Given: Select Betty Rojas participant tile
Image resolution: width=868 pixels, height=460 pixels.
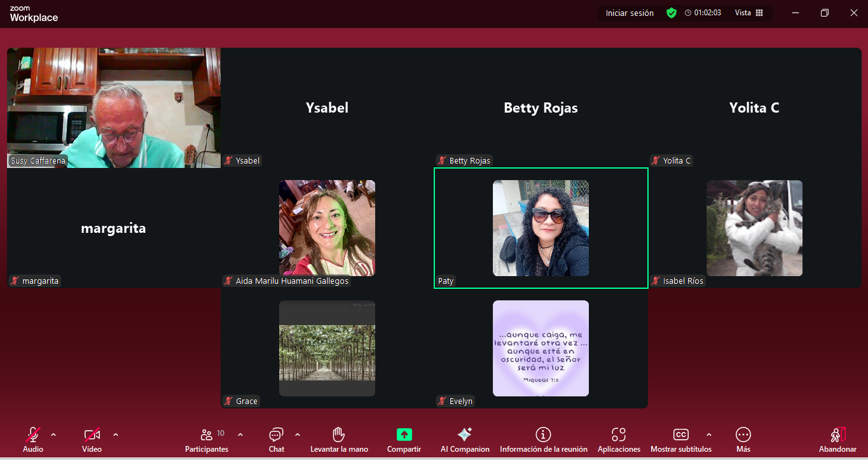Looking at the screenshot, I should click(541, 108).
